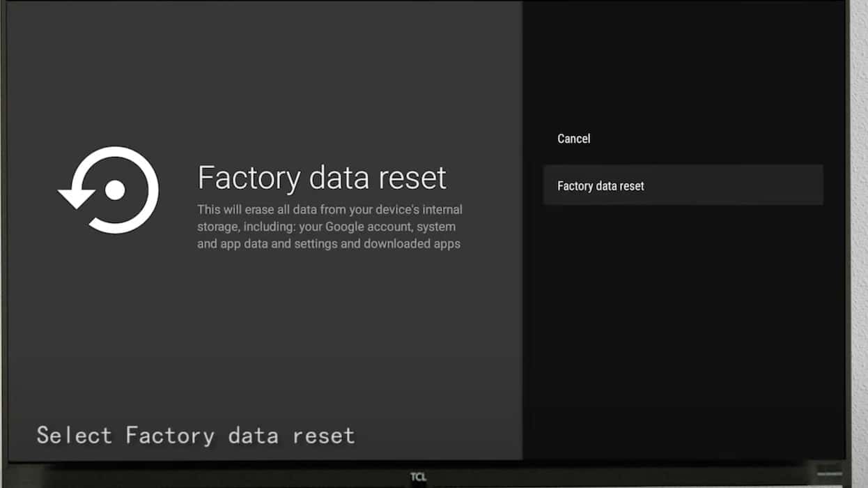Select Cancel to abort the reset
The height and width of the screenshot is (488, 868).
(573, 139)
